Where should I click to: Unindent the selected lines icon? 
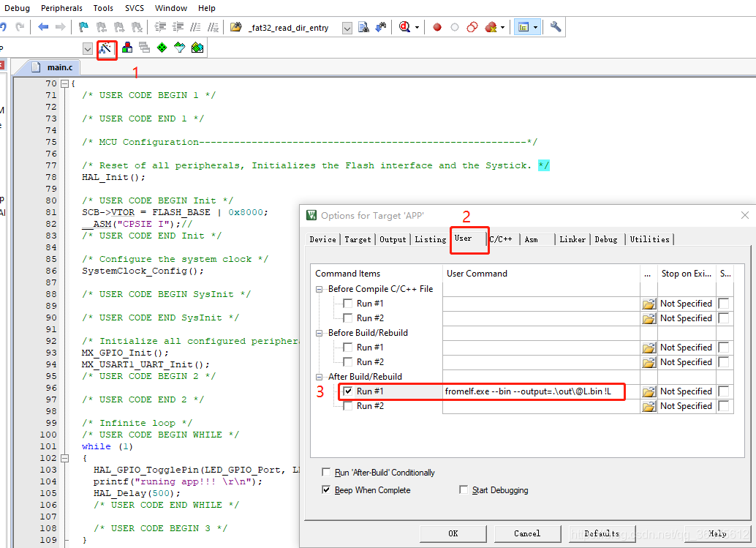click(178, 27)
